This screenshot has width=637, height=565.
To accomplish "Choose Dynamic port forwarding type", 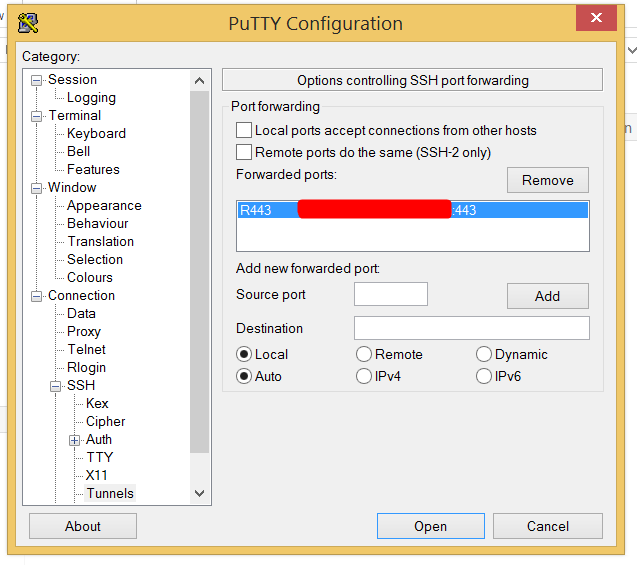I will [x=484, y=354].
